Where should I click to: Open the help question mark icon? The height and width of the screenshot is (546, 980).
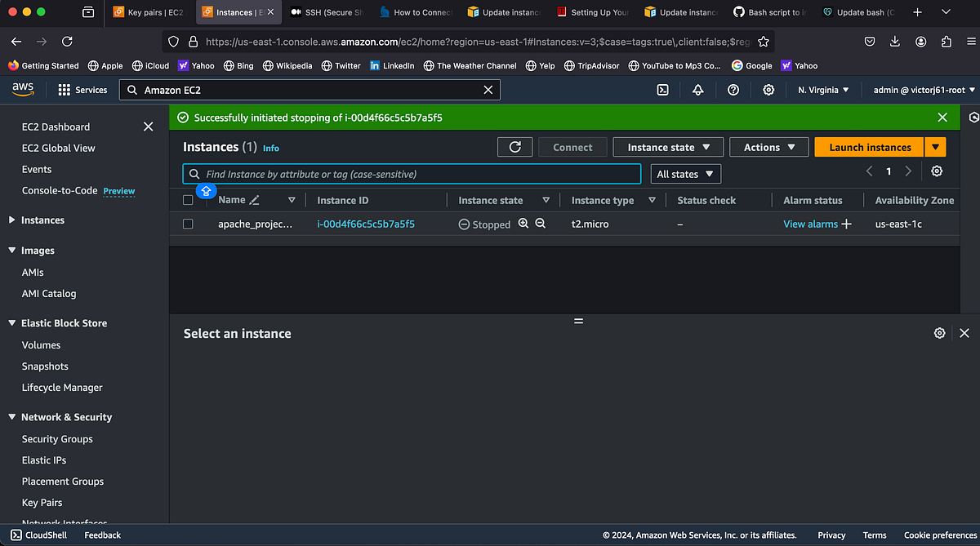coord(733,90)
